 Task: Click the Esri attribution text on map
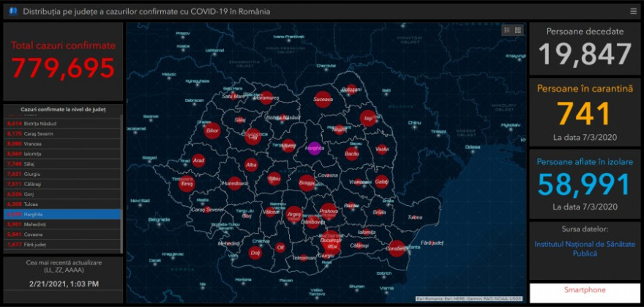[x=468, y=298]
